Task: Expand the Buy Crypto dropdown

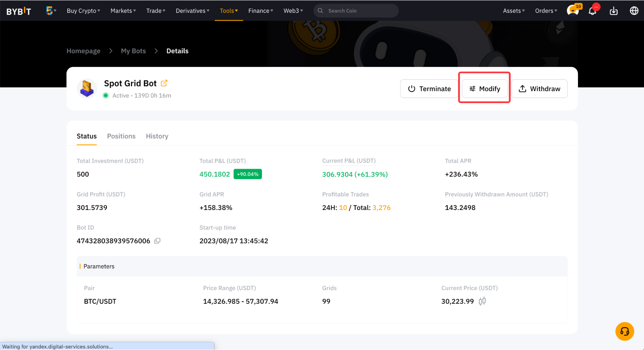Action: tap(83, 11)
